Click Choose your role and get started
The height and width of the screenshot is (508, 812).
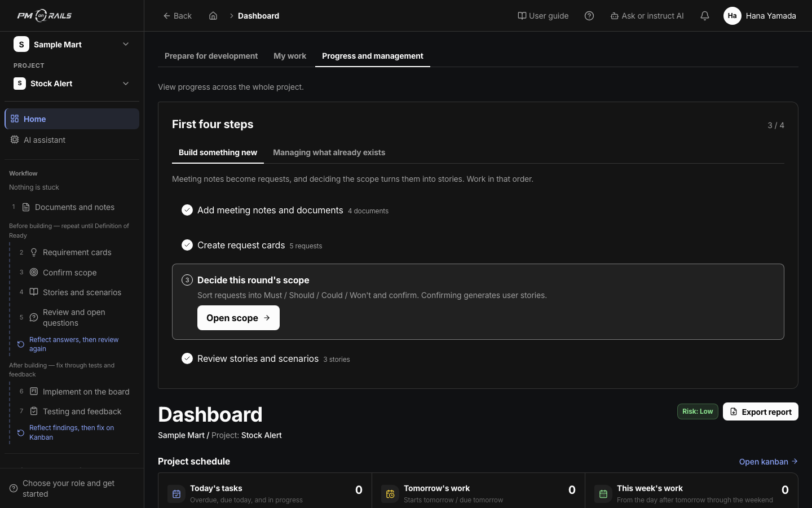tap(72, 488)
